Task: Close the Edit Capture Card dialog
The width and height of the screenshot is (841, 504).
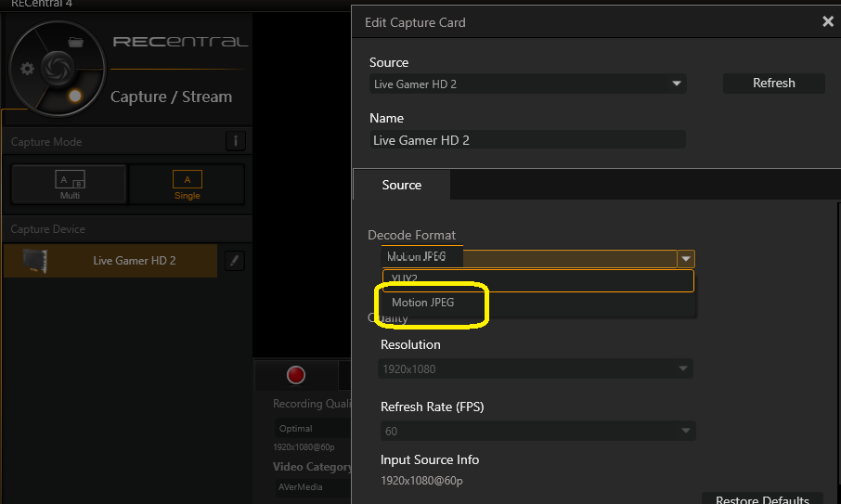Action: (828, 21)
